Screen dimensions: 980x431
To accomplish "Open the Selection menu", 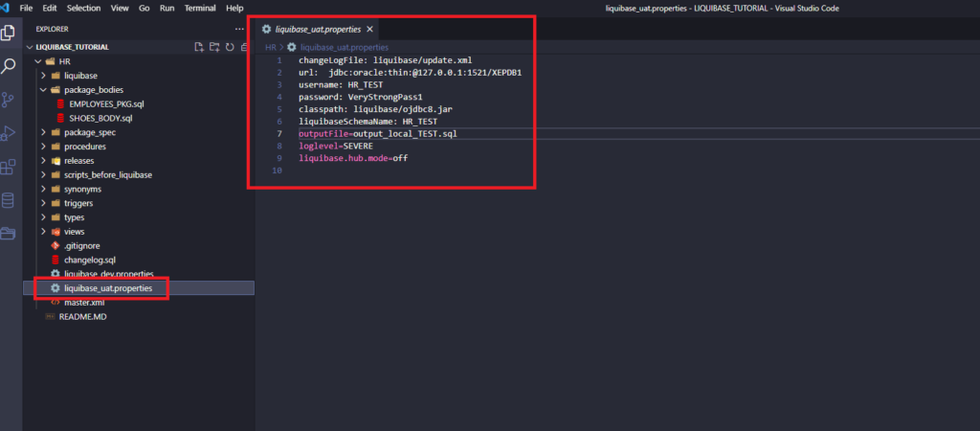I will coord(84,8).
